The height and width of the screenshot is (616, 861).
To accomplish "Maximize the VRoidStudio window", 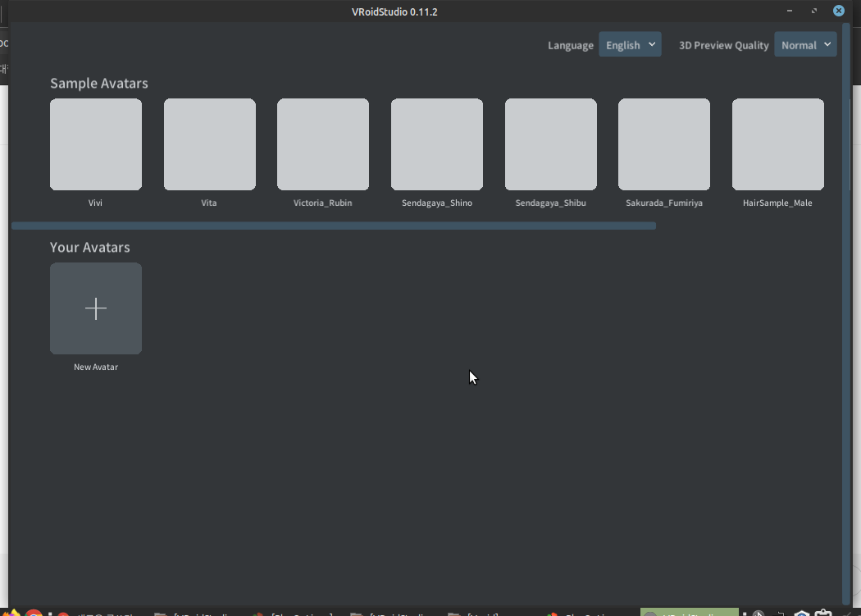I will tap(814, 11).
